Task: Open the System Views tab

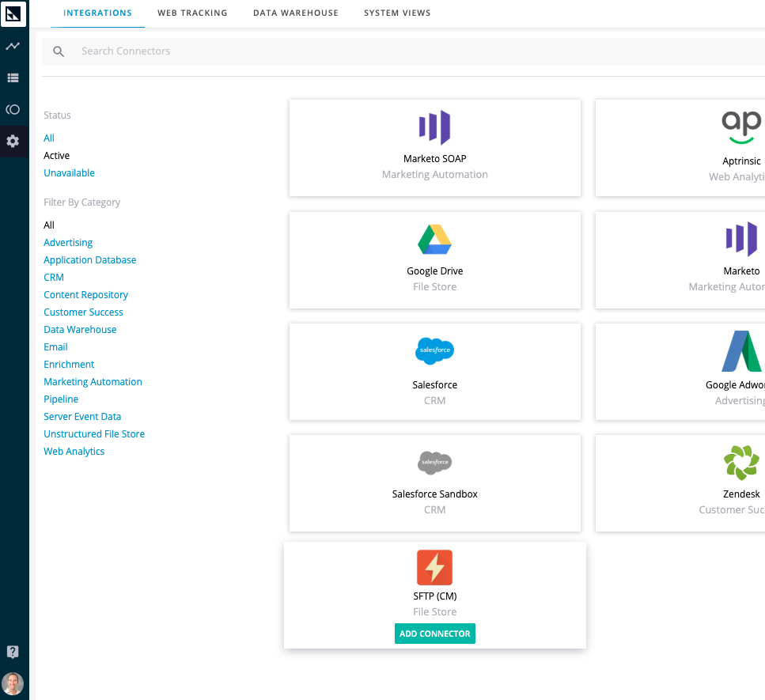Action: [397, 13]
